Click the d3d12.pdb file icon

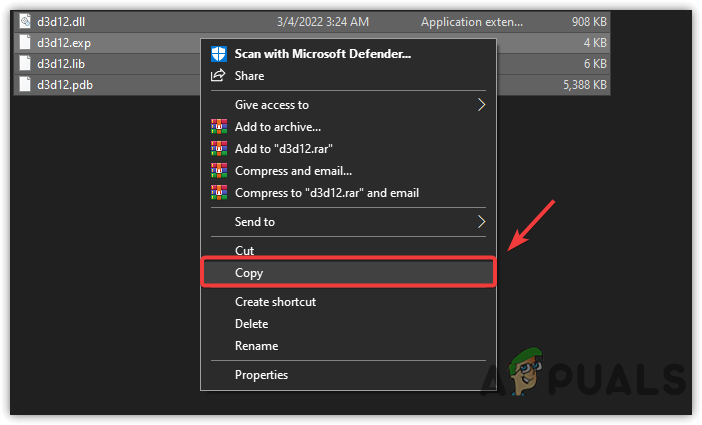[x=25, y=84]
